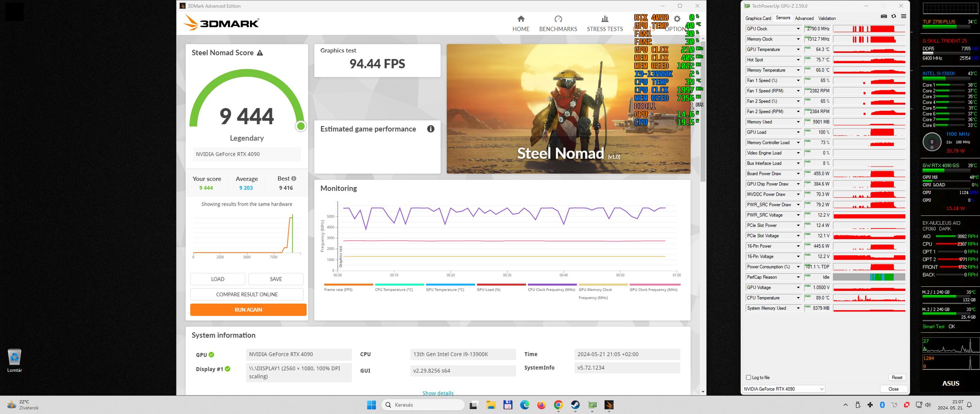The image size is (980, 414).
Task: Open the Windows Start menu
Action: tap(371, 405)
